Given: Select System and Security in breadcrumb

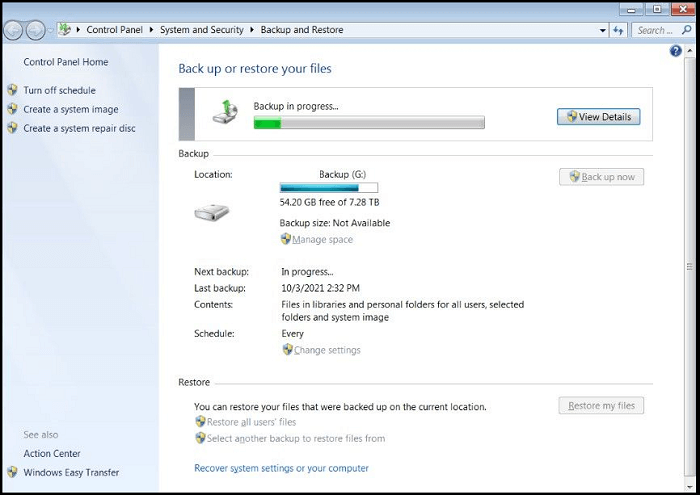Looking at the screenshot, I should pos(201,30).
